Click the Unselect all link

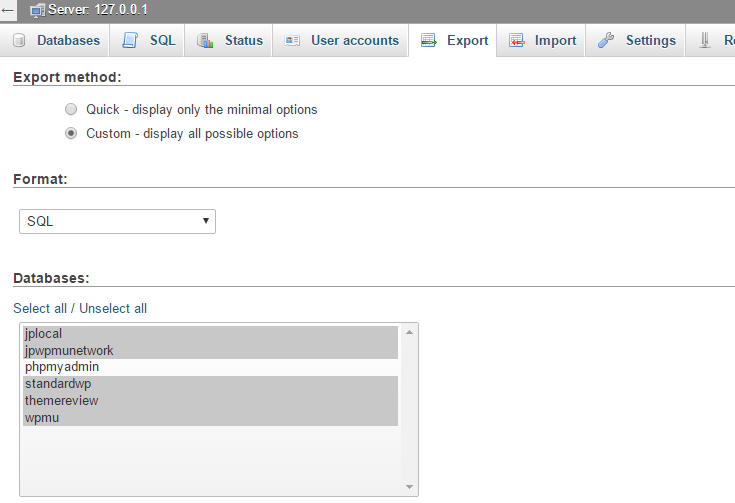pyautogui.click(x=113, y=308)
